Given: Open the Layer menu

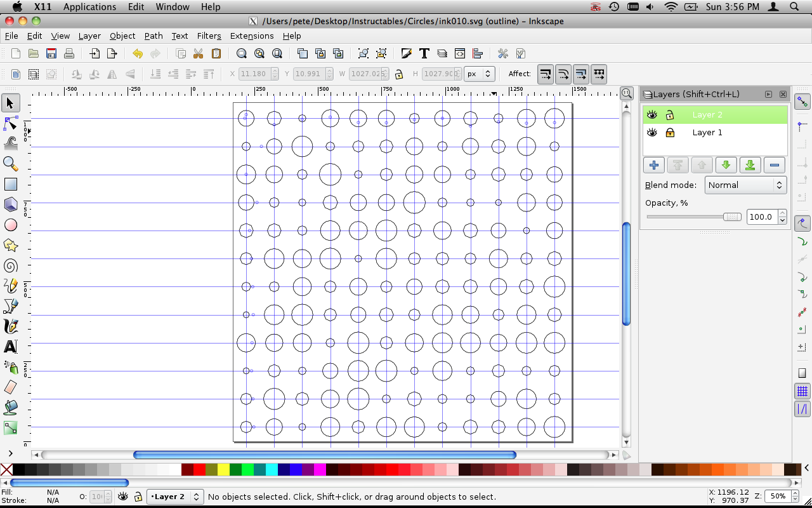Looking at the screenshot, I should pos(89,36).
